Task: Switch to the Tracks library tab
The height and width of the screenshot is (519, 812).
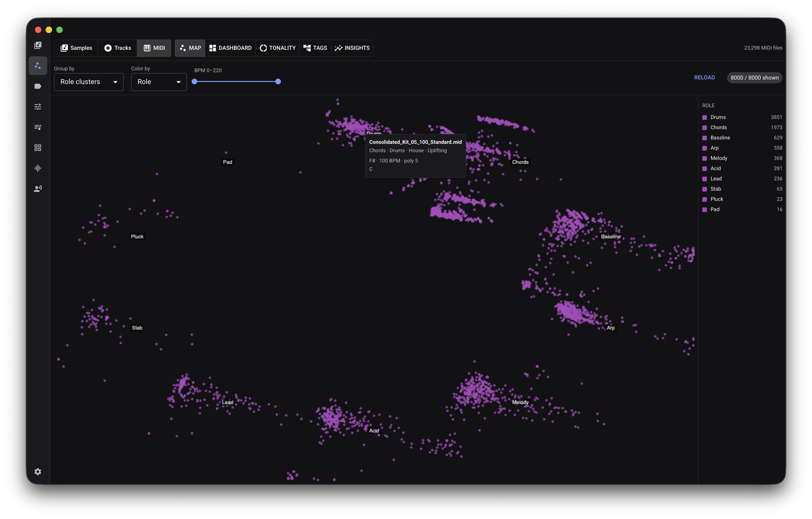Action: (x=118, y=48)
